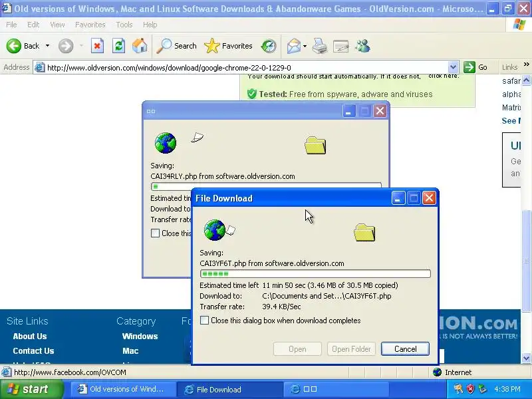Viewport: 532px width, 399px height.
Task: Open the Mail button dropdown arrow
Action: [305, 46]
